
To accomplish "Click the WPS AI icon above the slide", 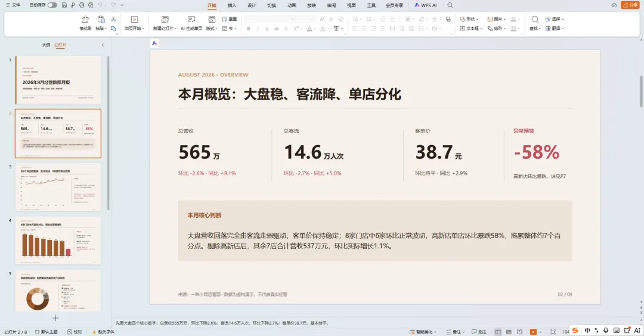I will 154,43.
